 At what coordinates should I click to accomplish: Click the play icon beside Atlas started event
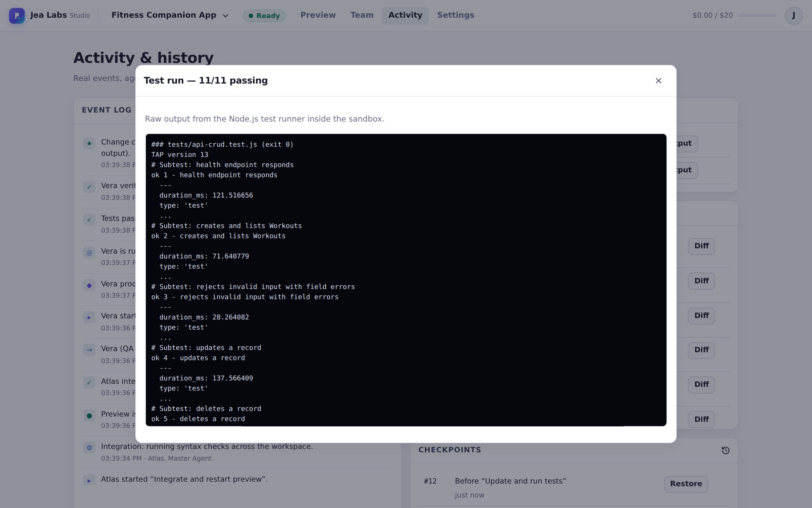tap(89, 481)
